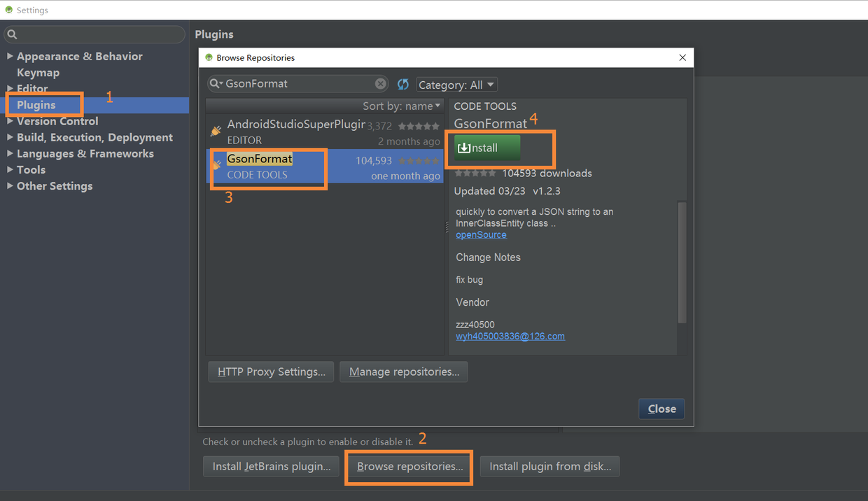Click the splitter handle between list and details
This screenshot has height=501, width=868.
pos(446,227)
